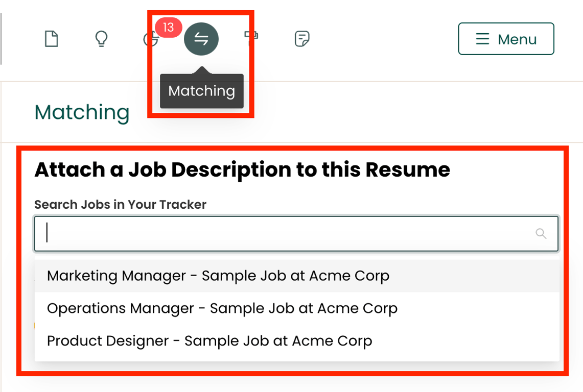
Task: Open the pie chart analysis icon
Action: (150, 39)
